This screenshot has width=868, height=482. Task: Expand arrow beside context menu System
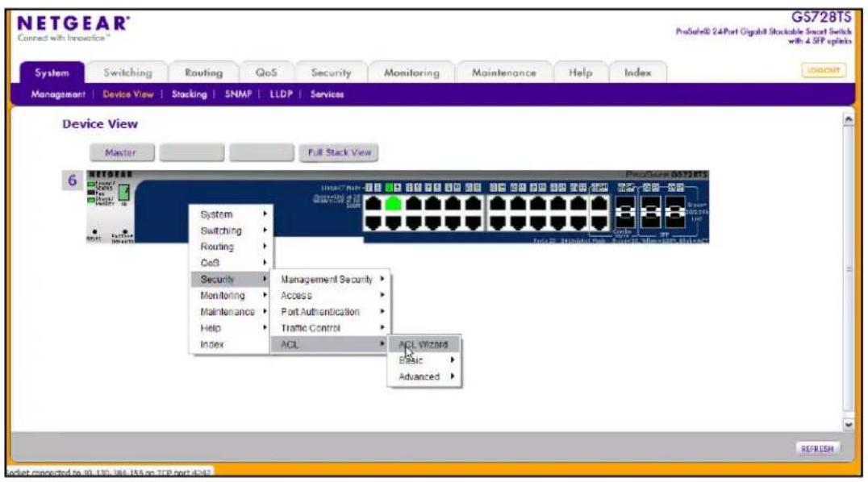[x=265, y=214]
